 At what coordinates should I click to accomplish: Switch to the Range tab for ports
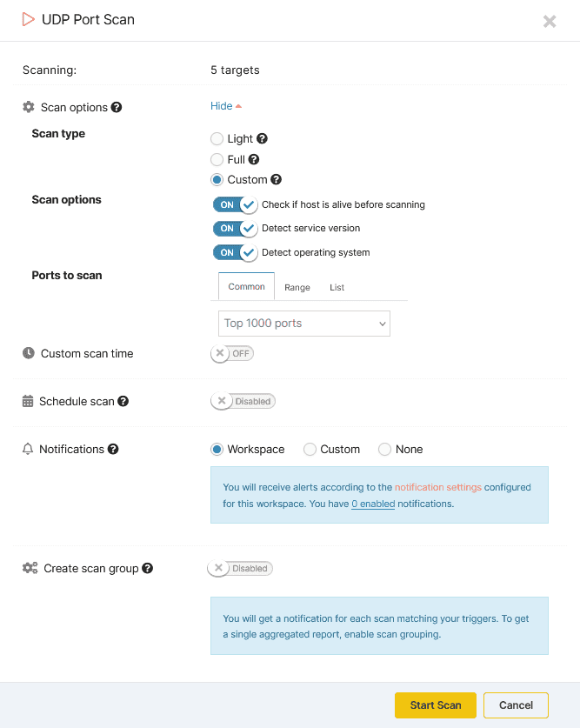[x=297, y=287]
